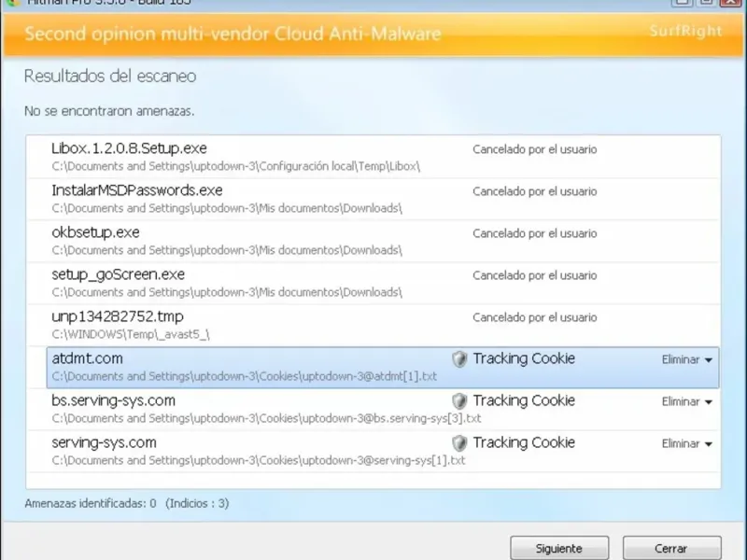The image size is (747, 560).
Task: Click Tracking Cookie label for atdmt.com
Action: (524, 358)
